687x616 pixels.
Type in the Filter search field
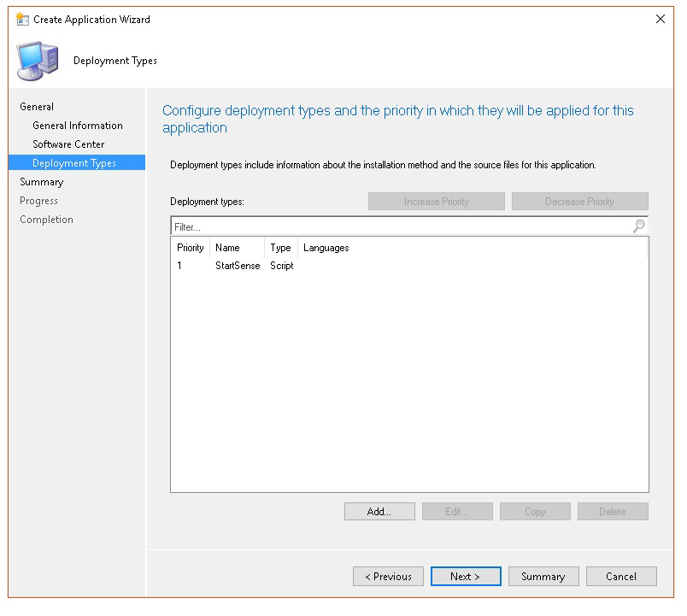coord(397,227)
